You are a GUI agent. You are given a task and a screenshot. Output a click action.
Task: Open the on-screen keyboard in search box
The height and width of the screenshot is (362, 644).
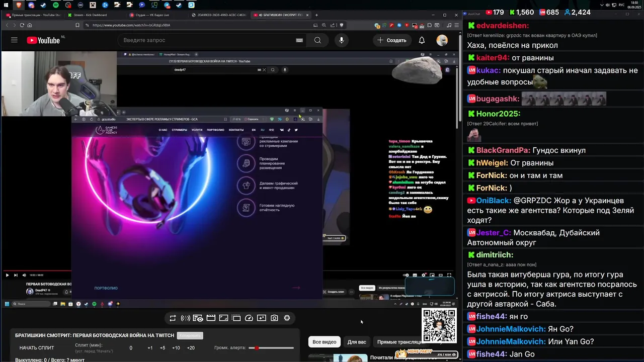click(x=299, y=40)
